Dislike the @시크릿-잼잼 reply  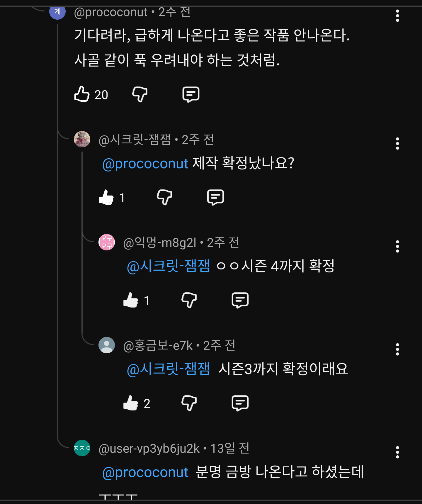[x=164, y=197]
